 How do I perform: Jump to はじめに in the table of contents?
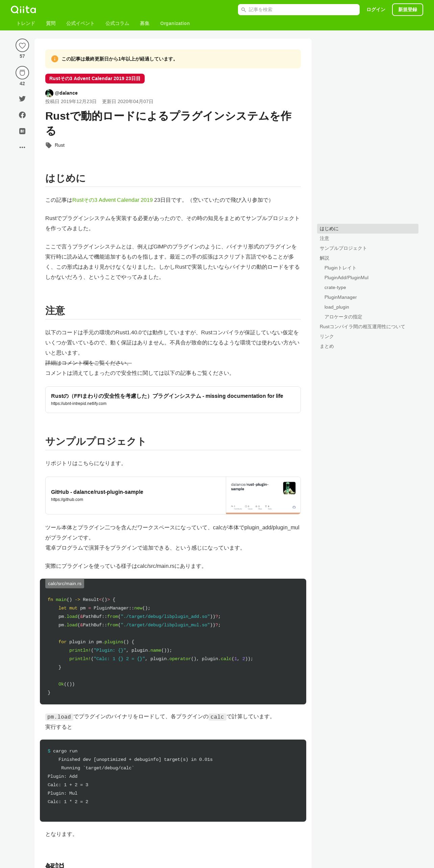pos(368,229)
